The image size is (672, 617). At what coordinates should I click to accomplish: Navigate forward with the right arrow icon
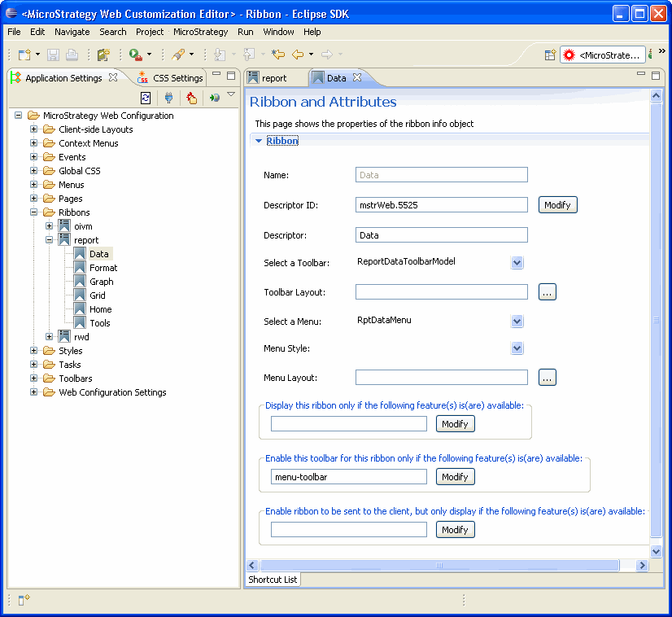(327, 55)
